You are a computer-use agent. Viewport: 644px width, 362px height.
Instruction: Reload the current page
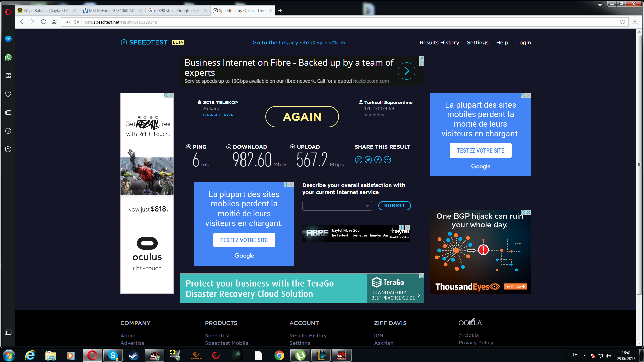(x=43, y=22)
